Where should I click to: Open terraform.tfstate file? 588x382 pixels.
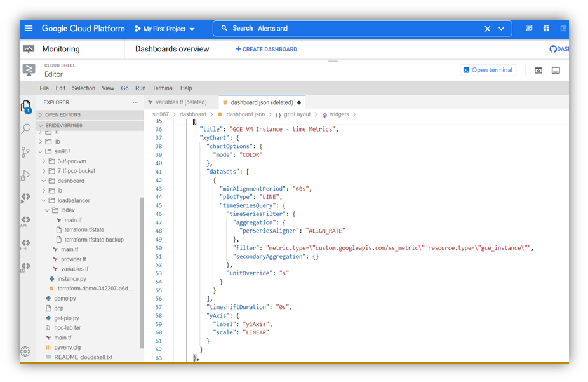click(x=84, y=229)
